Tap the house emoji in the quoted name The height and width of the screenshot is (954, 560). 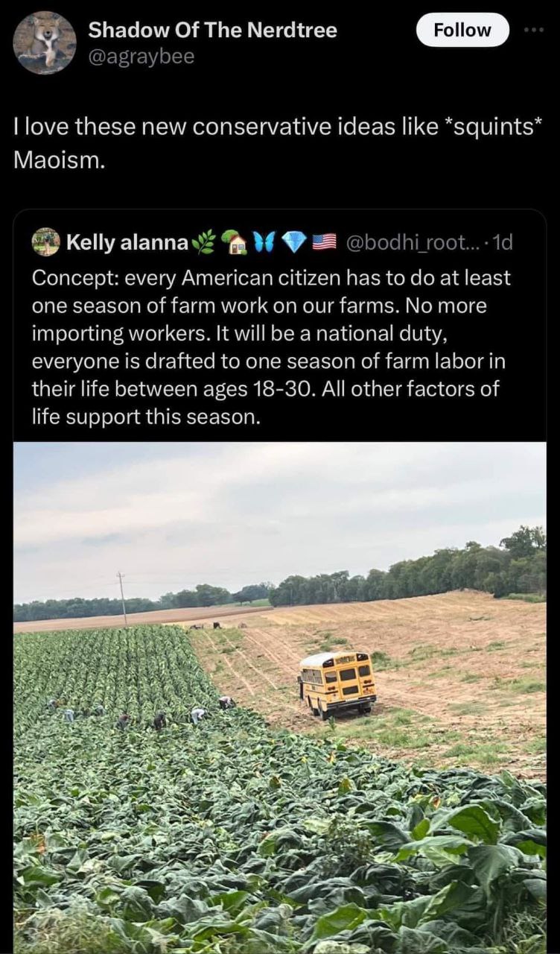click(x=235, y=242)
